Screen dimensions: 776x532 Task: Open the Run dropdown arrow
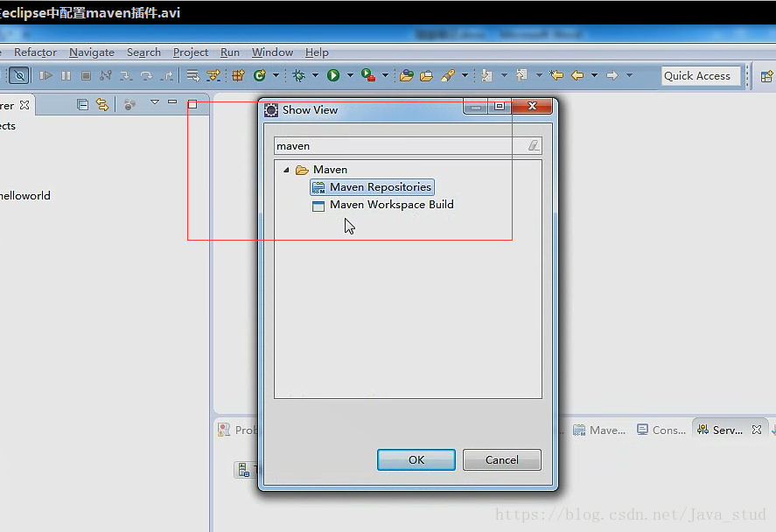pyautogui.click(x=351, y=76)
